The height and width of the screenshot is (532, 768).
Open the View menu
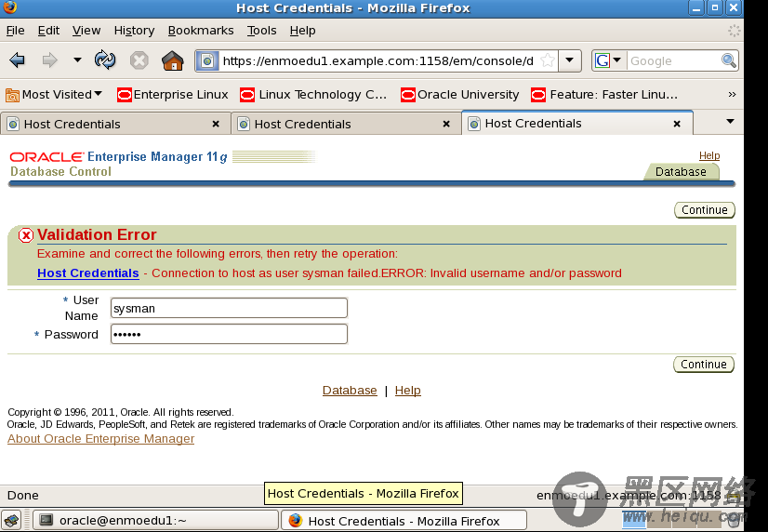point(86,31)
